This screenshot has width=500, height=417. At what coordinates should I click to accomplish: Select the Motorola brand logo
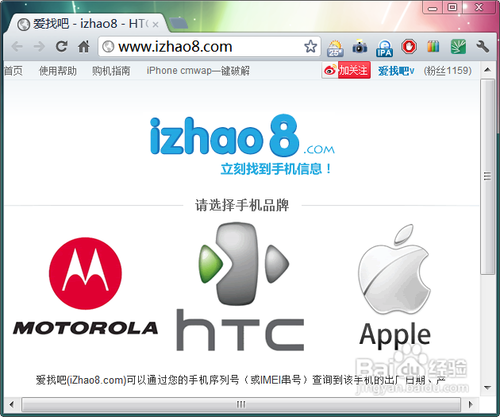85,286
